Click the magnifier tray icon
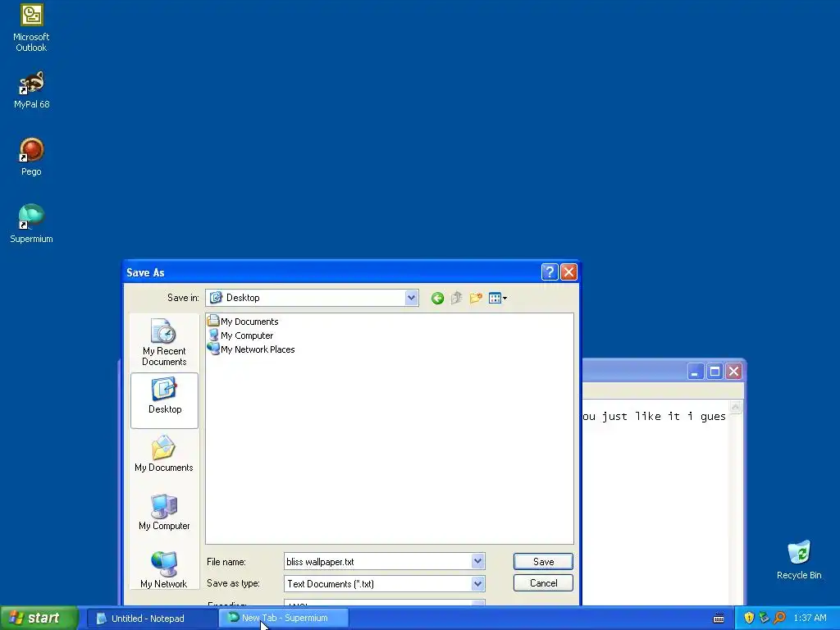Screen dimensions: 840x630 click(x=779, y=619)
